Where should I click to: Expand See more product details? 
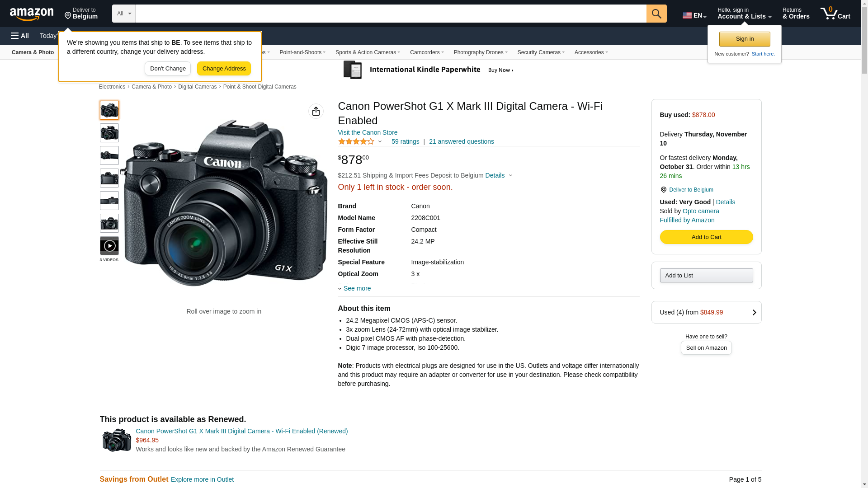[x=357, y=288]
